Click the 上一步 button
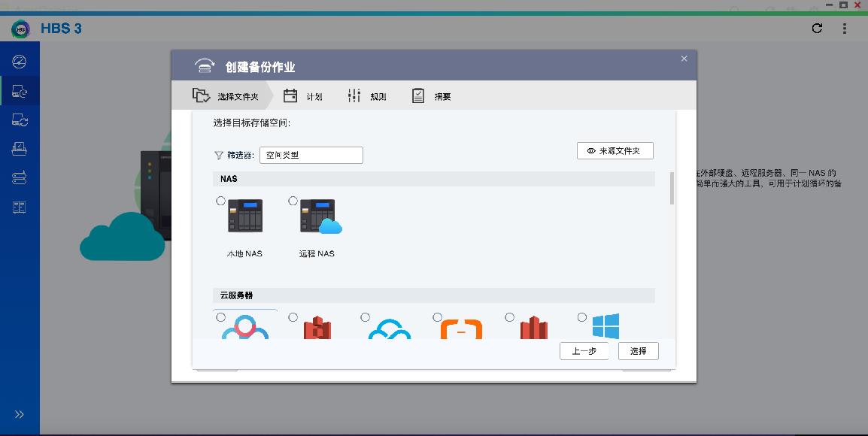 (x=584, y=351)
